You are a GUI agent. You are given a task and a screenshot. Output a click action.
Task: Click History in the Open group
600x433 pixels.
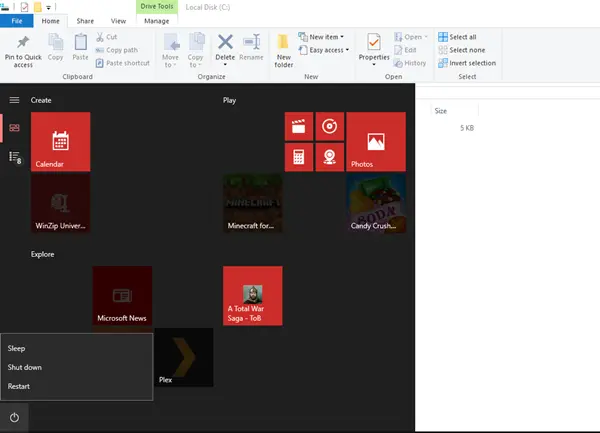410,63
